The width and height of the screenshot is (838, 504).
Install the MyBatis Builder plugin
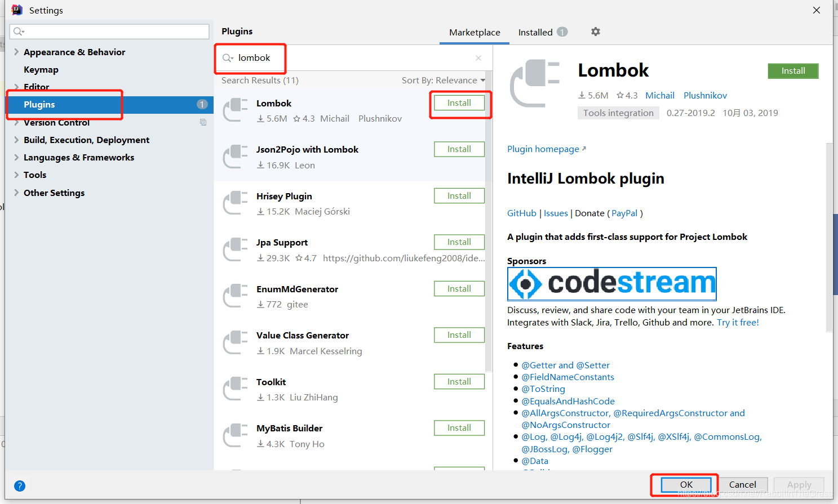459,428
